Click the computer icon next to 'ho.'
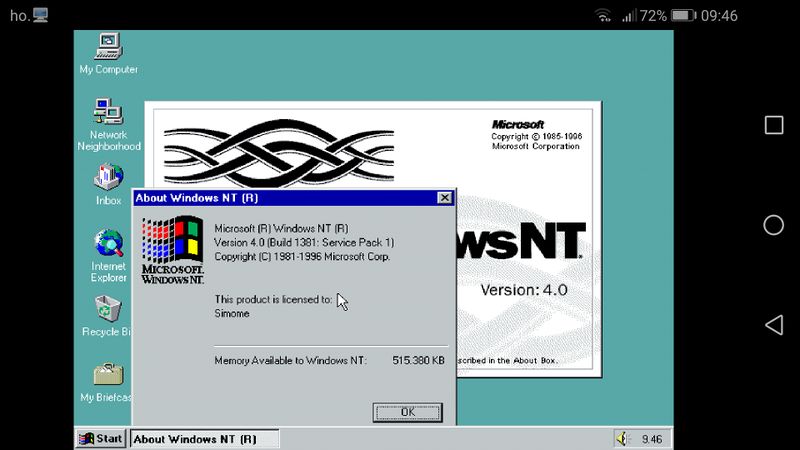This screenshot has width=800, height=450. 40,15
